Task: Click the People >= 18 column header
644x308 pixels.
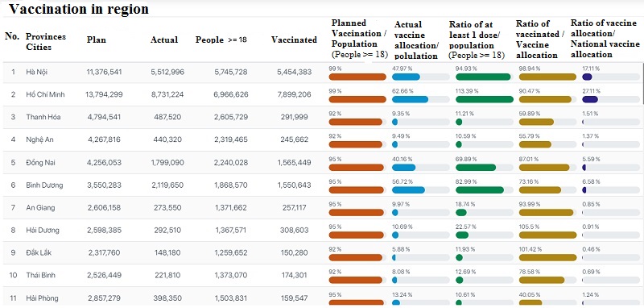Action: tap(221, 40)
